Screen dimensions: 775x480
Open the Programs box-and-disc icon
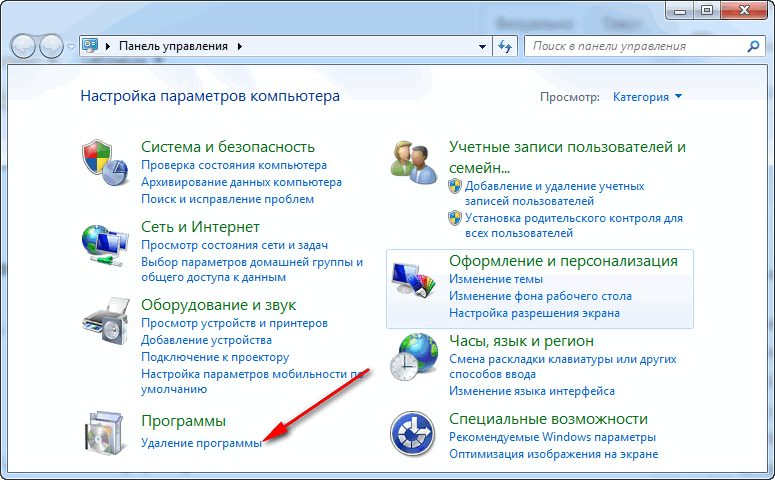click(104, 432)
